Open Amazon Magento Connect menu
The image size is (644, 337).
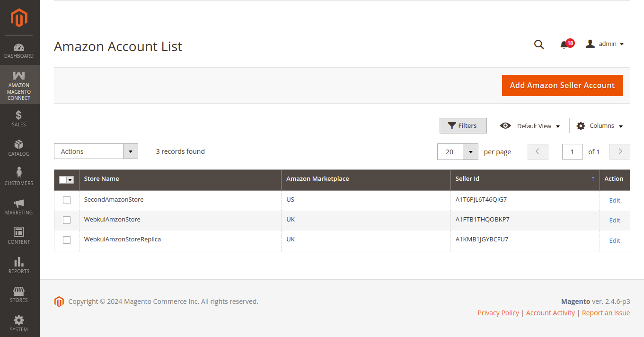(x=19, y=85)
